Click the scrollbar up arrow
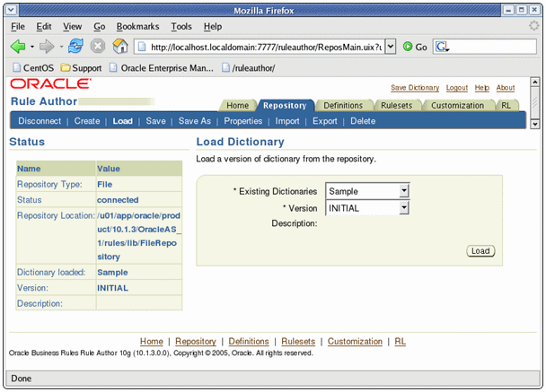Viewport: 546px width, 392px height. coord(534,83)
